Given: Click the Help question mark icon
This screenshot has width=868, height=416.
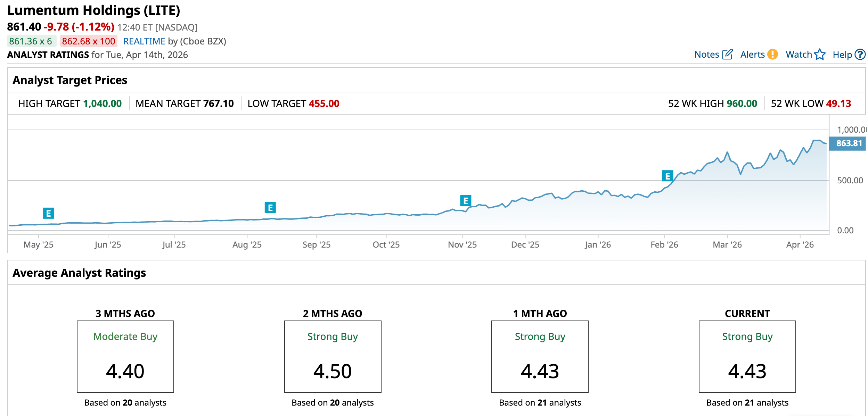Looking at the screenshot, I should click(x=860, y=55).
